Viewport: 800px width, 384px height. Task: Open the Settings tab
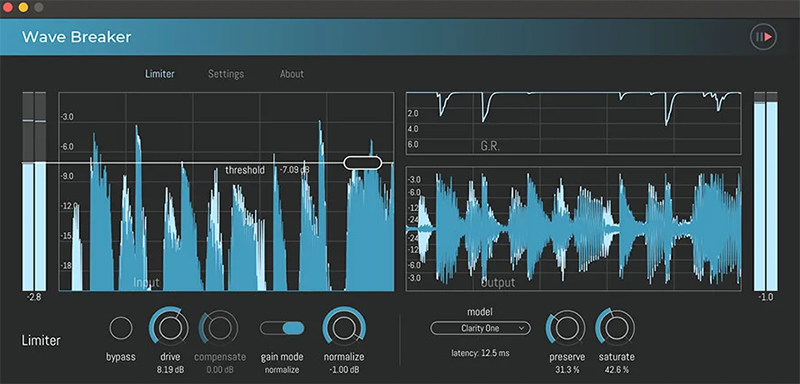(x=226, y=74)
